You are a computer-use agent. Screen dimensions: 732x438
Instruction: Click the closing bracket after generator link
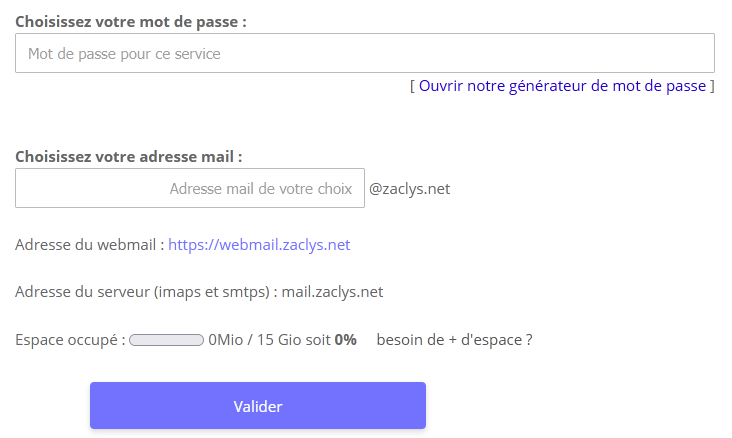tap(712, 86)
